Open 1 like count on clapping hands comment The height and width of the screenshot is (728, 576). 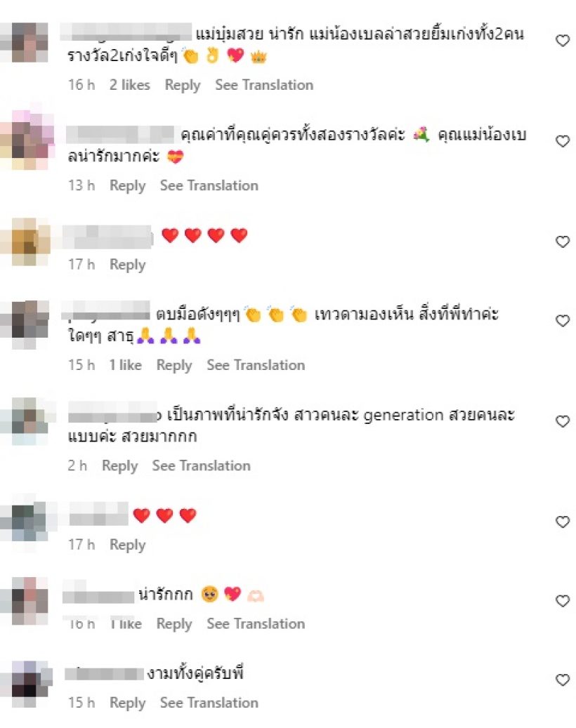coord(126,365)
